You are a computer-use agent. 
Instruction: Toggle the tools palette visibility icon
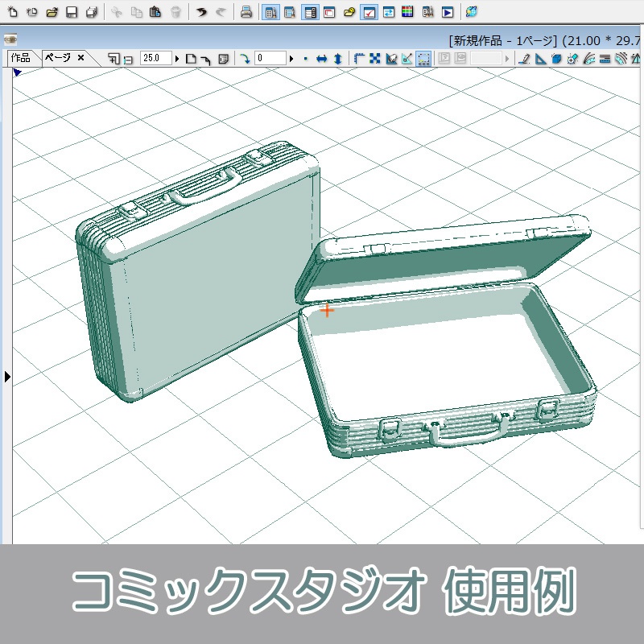click(270, 11)
